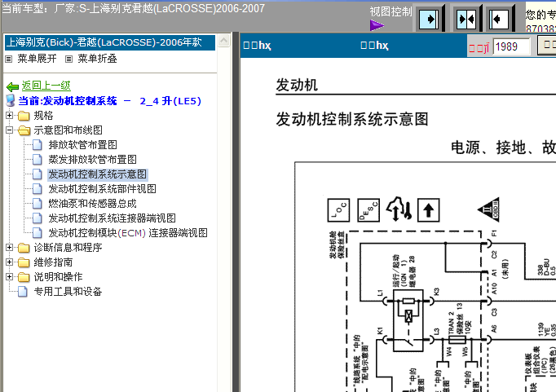556x392 pixels.
Task: Click the left panel scrollbar up arrow
Action: pos(223,41)
